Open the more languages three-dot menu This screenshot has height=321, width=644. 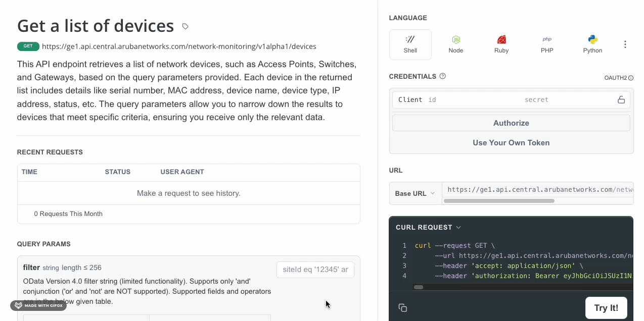625,44
